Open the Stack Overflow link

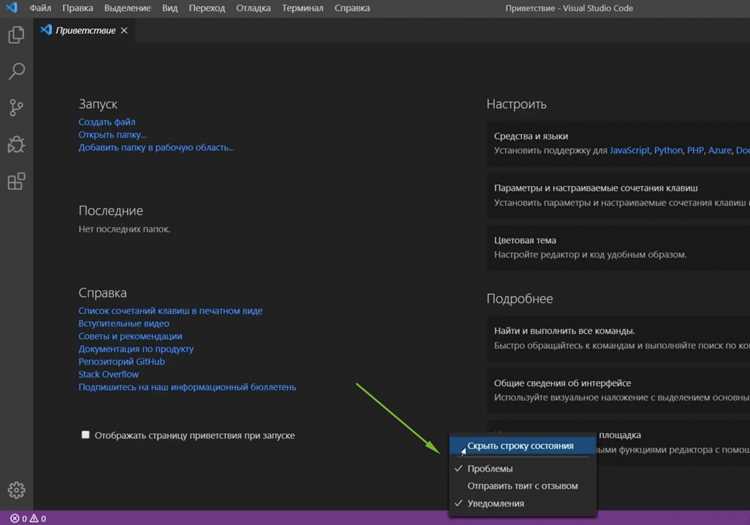click(109, 374)
